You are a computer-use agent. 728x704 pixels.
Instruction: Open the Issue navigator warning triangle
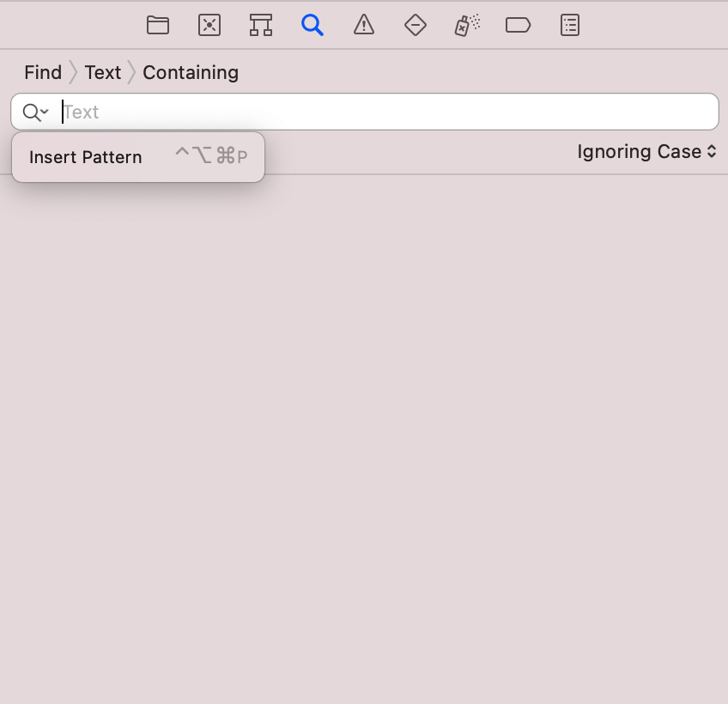pos(363,25)
